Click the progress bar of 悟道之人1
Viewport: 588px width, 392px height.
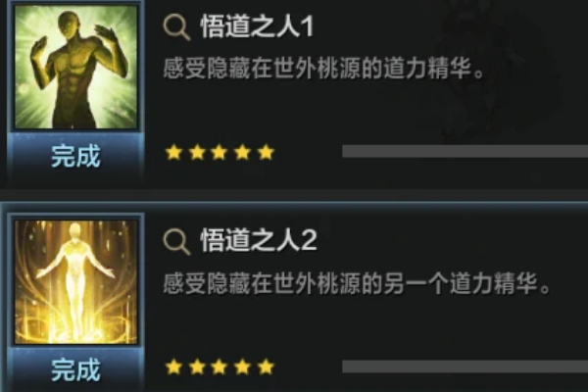[465, 151]
